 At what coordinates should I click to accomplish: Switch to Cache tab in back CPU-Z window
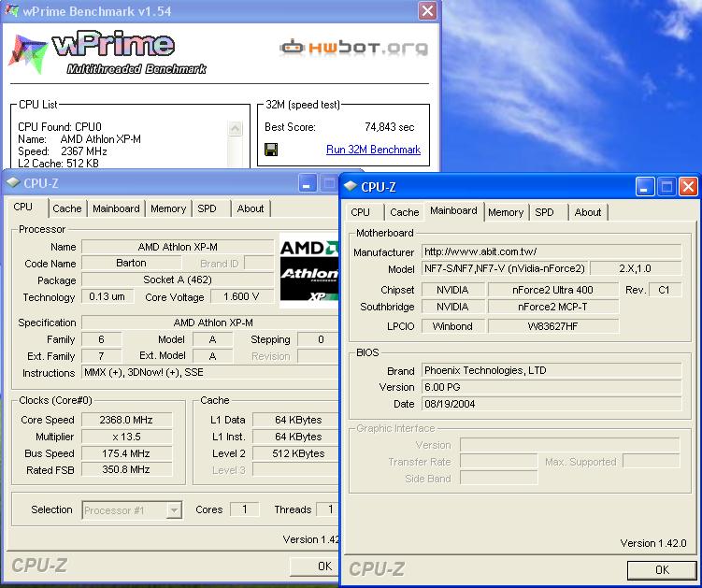(67, 208)
